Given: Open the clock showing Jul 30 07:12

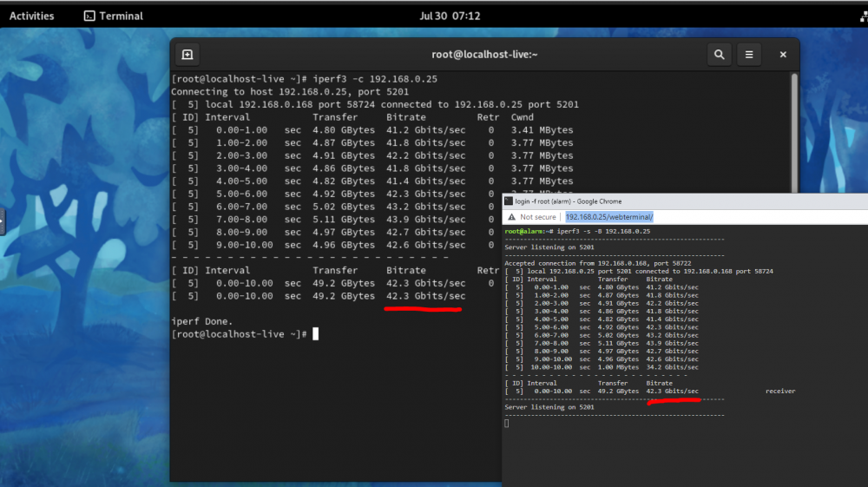Looking at the screenshot, I should click(x=450, y=16).
